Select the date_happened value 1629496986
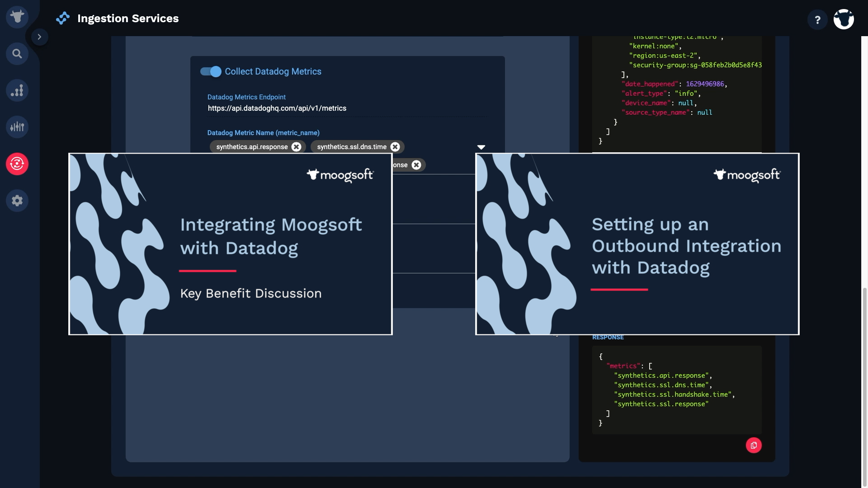This screenshot has height=488, width=868. pos(705,84)
